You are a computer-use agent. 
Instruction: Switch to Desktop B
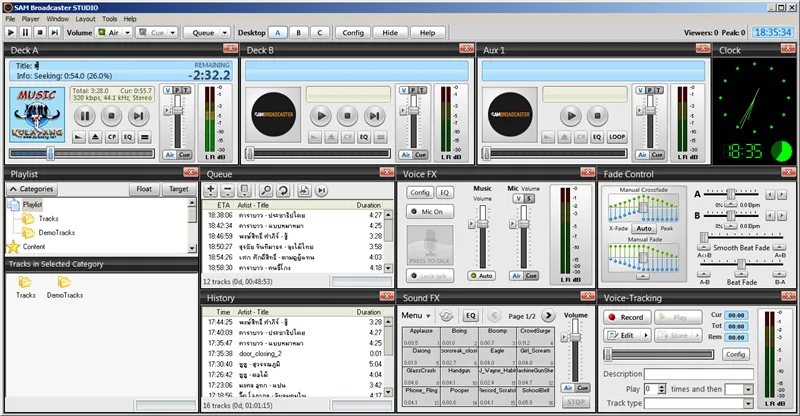298,32
